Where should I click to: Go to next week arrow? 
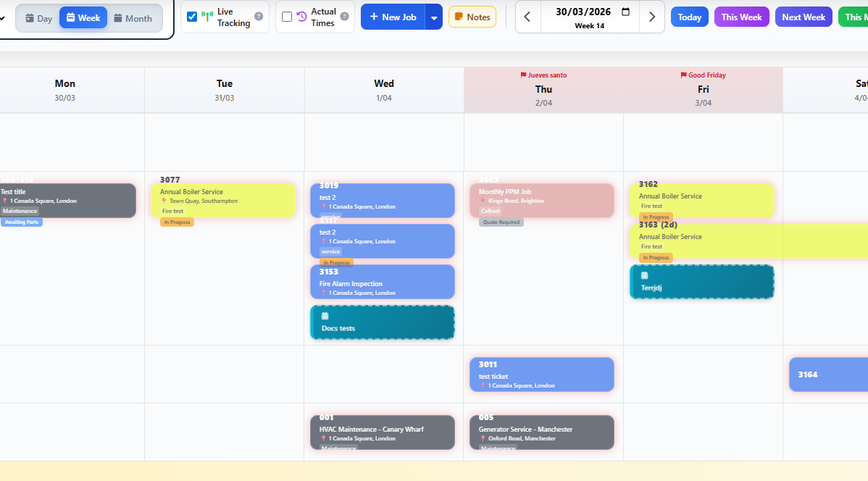[652, 17]
